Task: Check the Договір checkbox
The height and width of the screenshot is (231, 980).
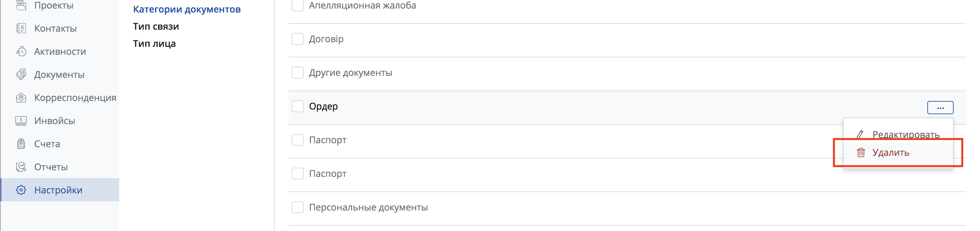Action: click(297, 39)
